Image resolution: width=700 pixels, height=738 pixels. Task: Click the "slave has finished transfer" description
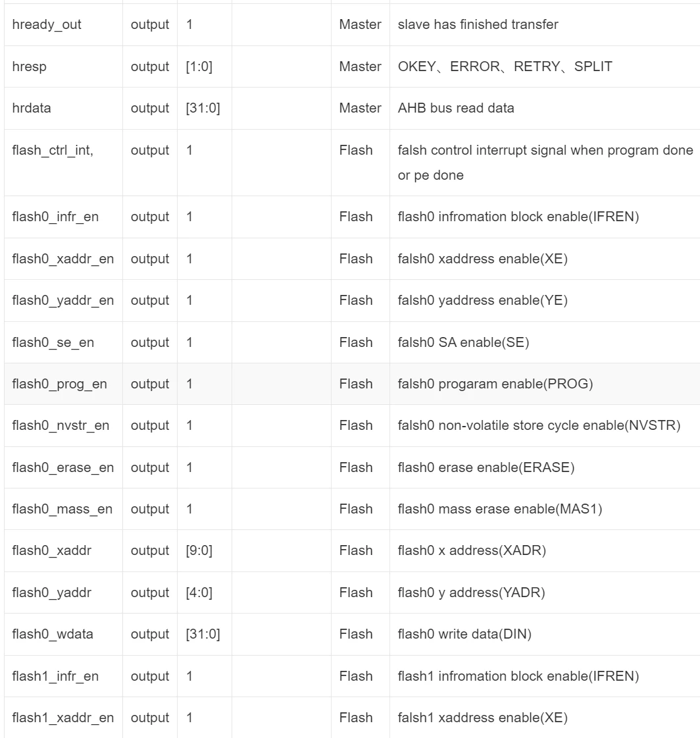tap(478, 24)
